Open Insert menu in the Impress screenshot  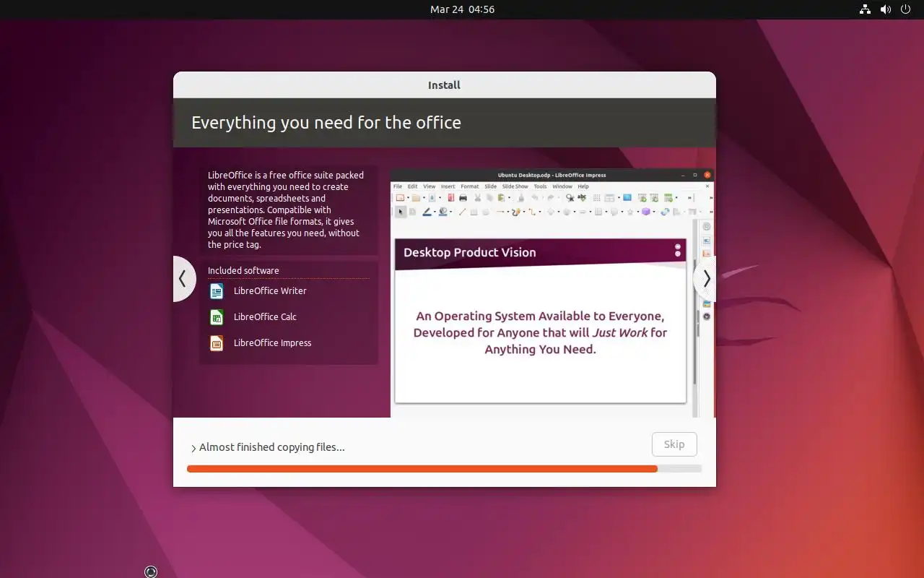pos(448,186)
